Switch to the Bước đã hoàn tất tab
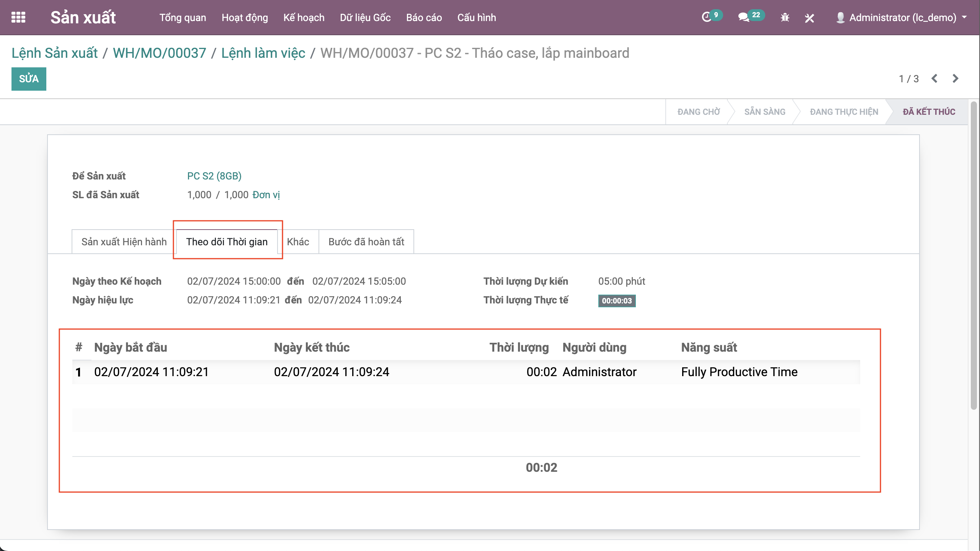Screen dimensions: 980x551 [366, 242]
